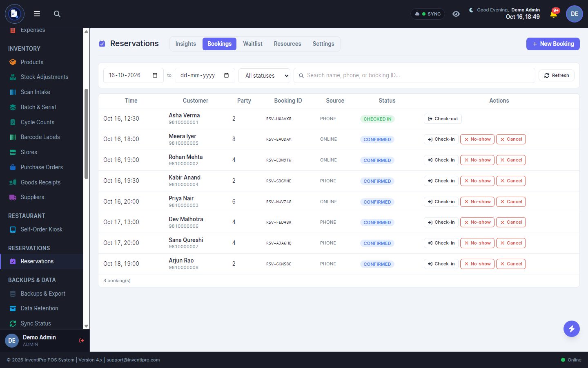Viewport: 588px width, 368px height.
Task: Click Arjun Rao's CONFIRMED status badge
Action: (x=377, y=264)
